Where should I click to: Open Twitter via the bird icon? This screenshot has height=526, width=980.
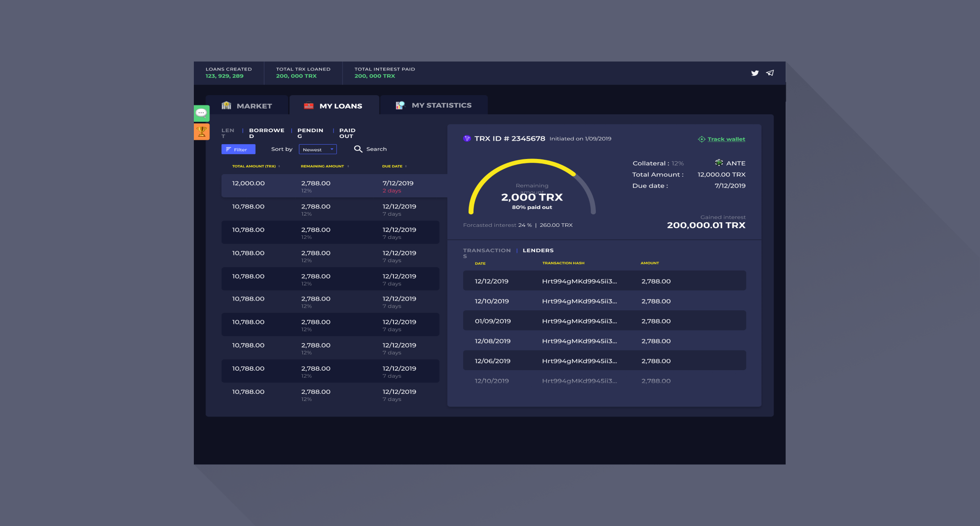coord(755,73)
